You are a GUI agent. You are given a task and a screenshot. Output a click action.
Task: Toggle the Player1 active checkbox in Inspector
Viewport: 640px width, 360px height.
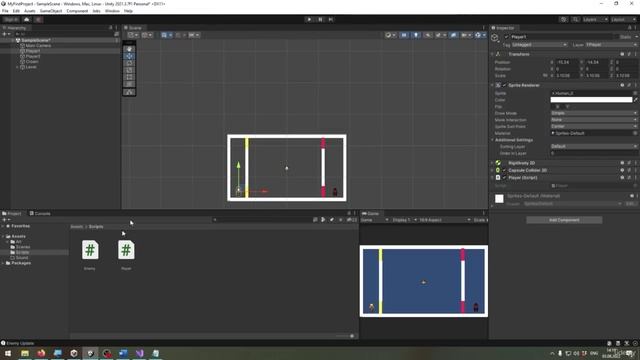507,37
